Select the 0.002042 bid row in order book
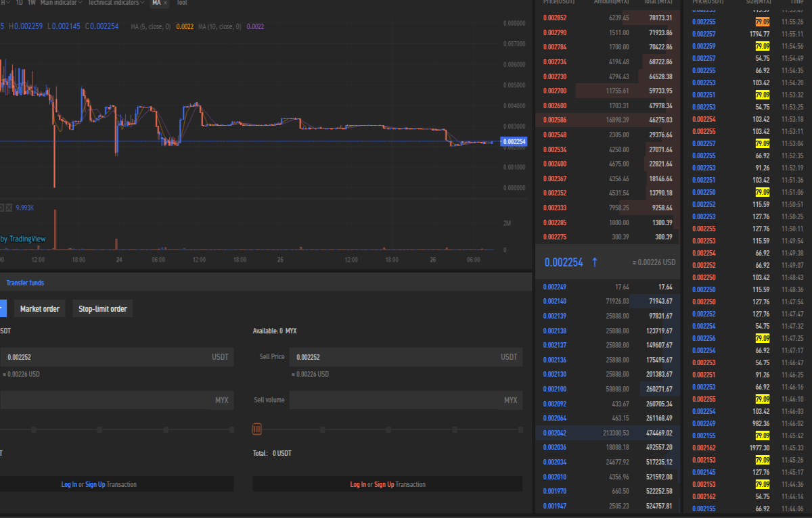 tap(608, 433)
